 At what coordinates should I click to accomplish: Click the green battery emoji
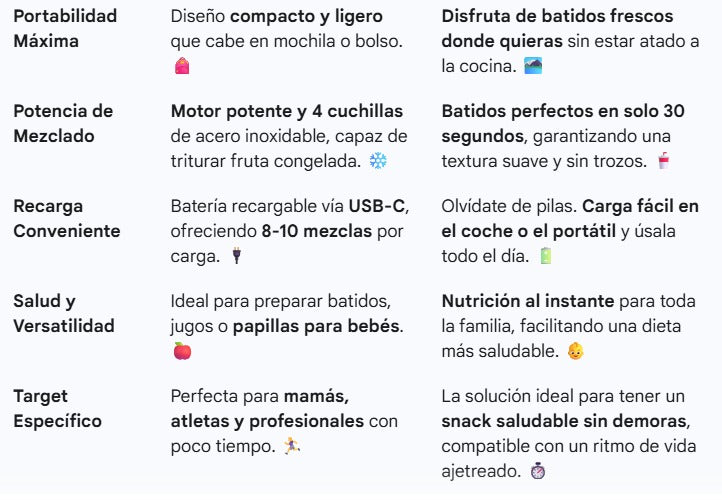coord(545,256)
